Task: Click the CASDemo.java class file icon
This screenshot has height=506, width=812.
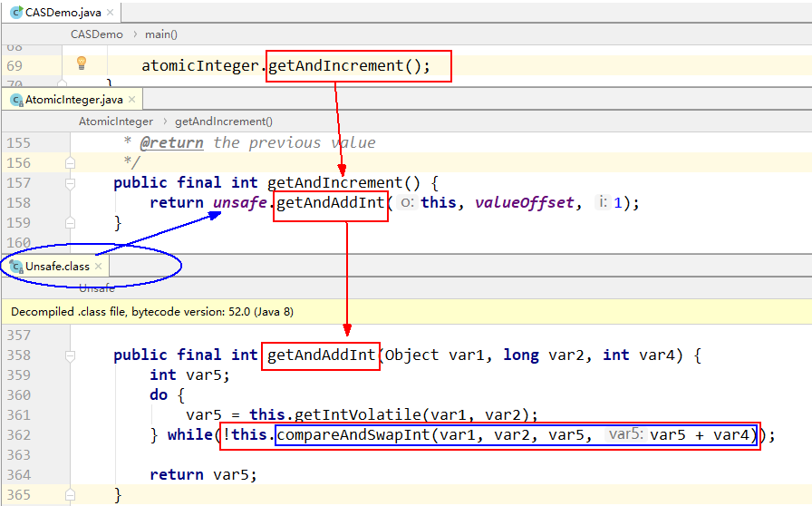Action: click(x=16, y=13)
